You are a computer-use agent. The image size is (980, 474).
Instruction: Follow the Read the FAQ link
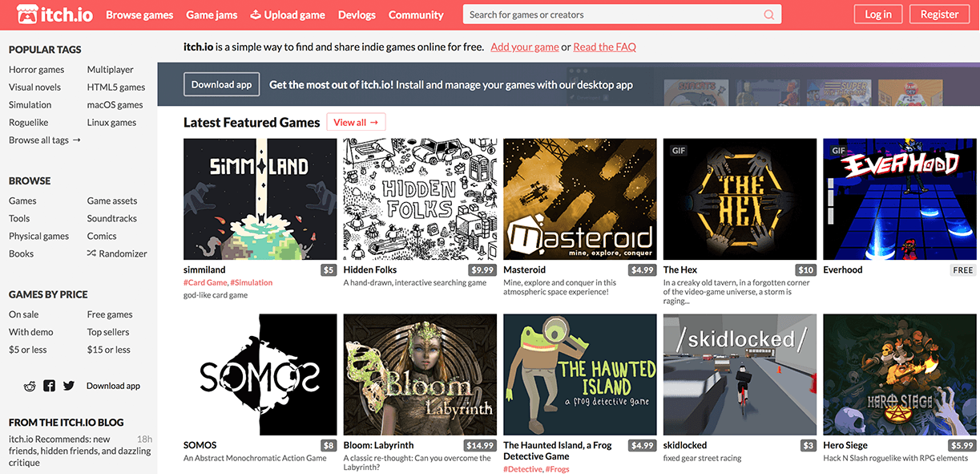(605, 47)
